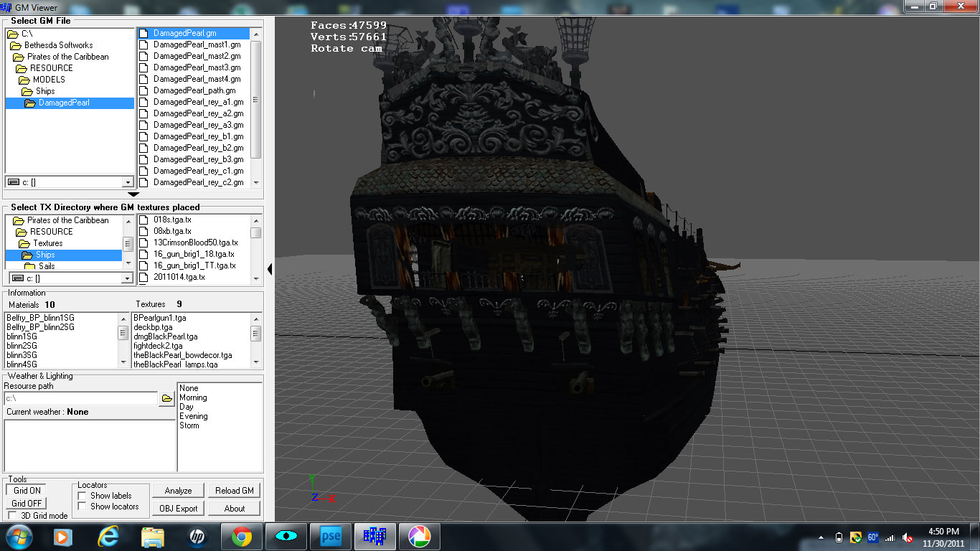The width and height of the screenshot is (980, 551).
Task: Click the 60° weather tray icon
Action: pyautogui.click(x=873, y=537)
